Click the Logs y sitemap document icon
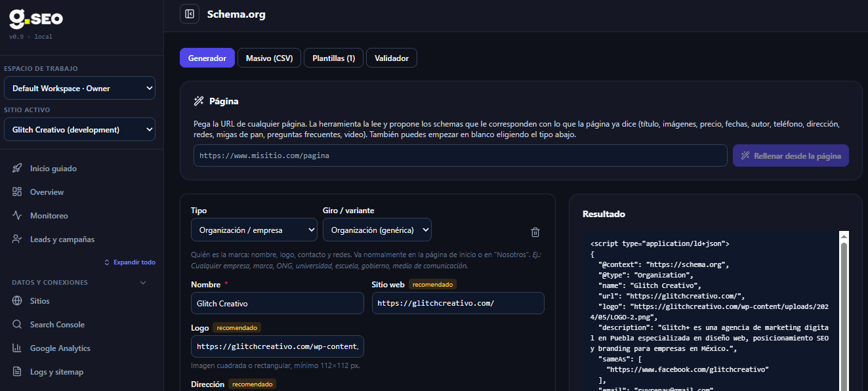868x391 pixels. (x=18, y=372)
